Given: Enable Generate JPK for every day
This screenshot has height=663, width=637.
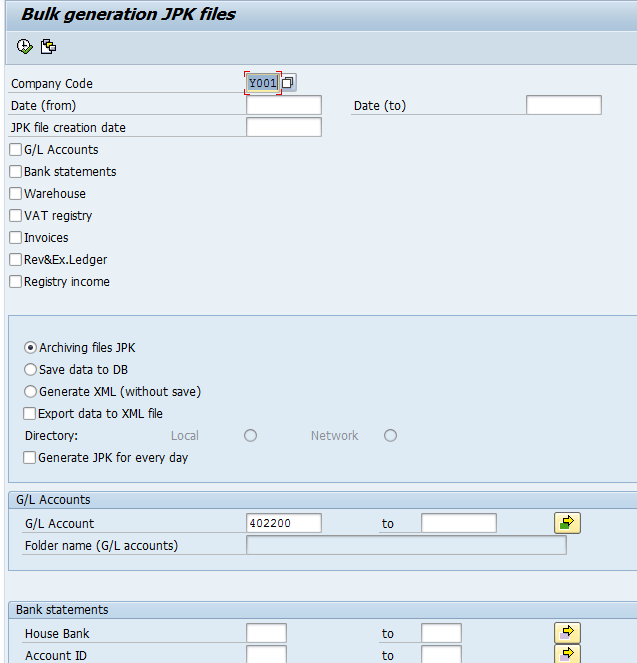Looking at the screenshot, I should [30, 458].
